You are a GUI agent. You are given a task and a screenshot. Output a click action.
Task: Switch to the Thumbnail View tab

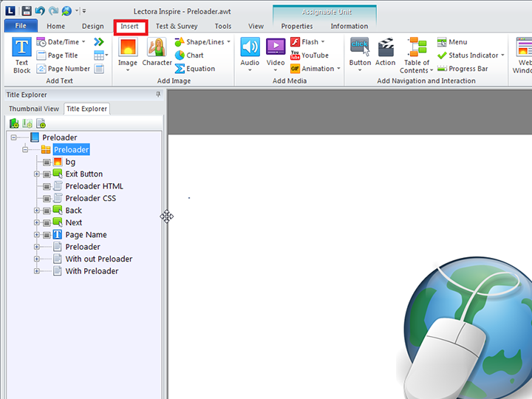33,109
